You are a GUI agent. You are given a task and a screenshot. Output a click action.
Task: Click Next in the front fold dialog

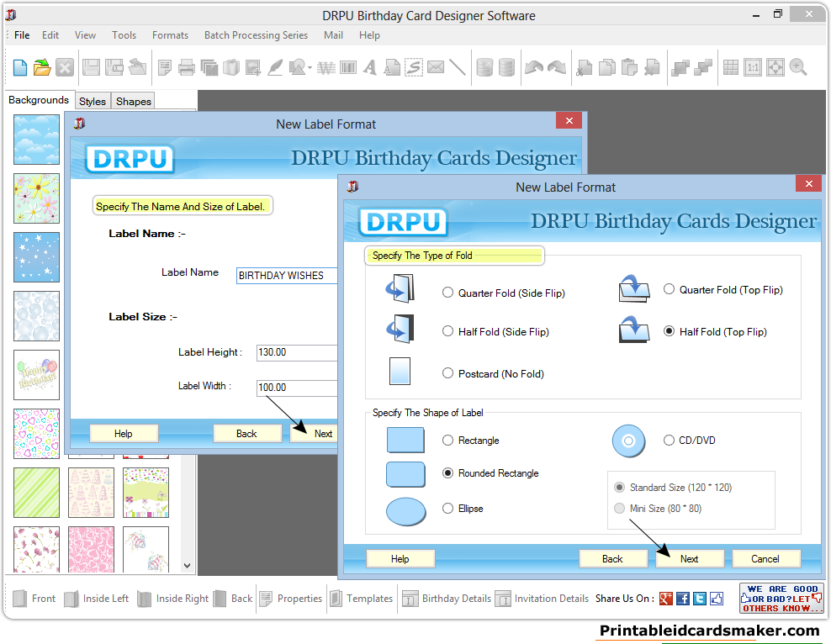coord(690,559)
